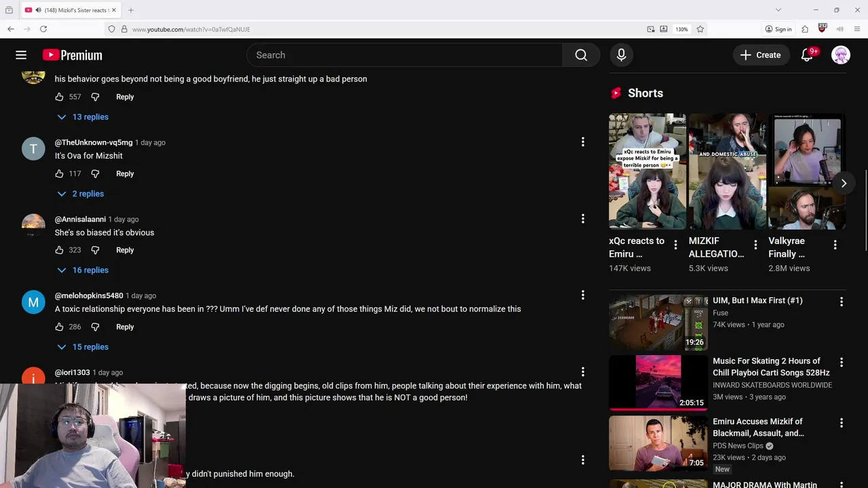868x488 pixels.
Task: Show next Shorts with right arrow
Action: tap(844, 183)
